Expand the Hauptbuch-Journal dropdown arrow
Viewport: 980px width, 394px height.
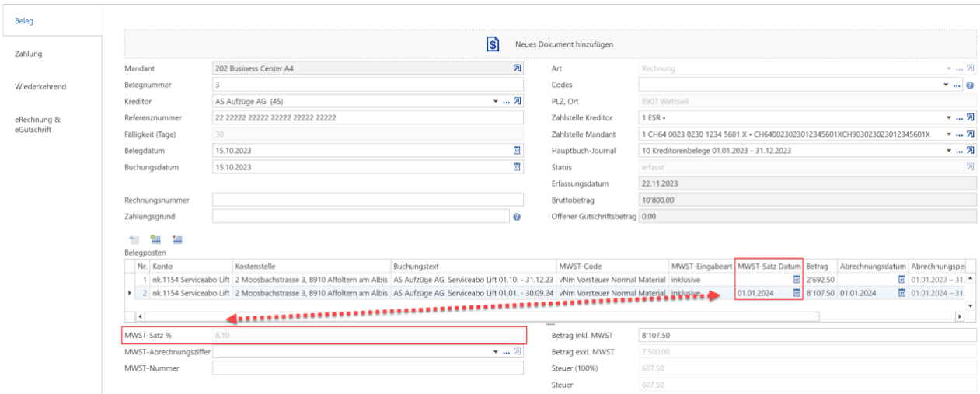tap(947, 150)
